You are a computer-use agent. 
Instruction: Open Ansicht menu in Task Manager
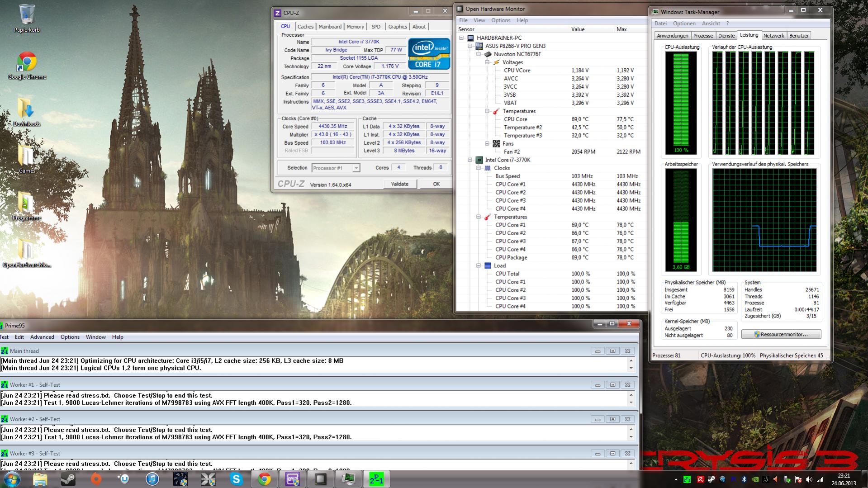point(711,24)
